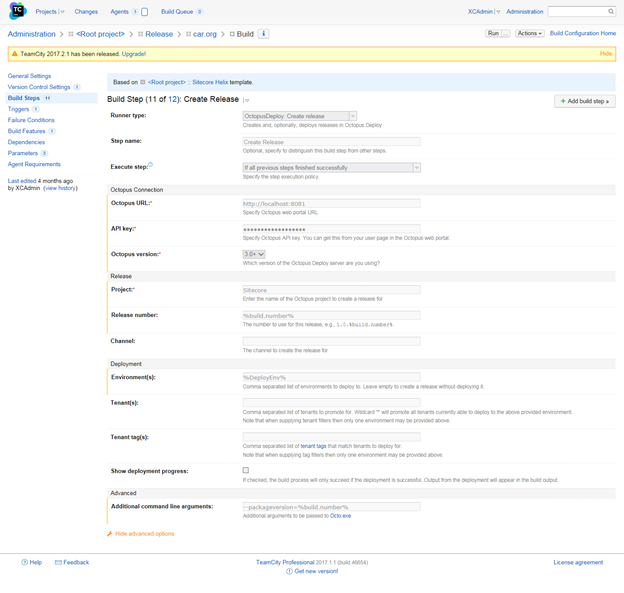Click Hide advanced options link

(x=144, y=534)
